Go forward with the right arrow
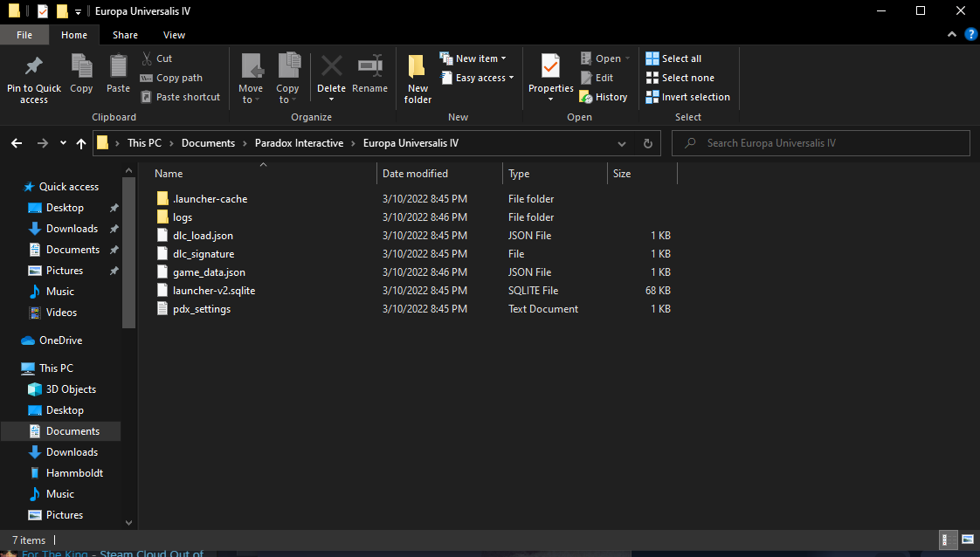 pyautogui.click(x=42, y=143)
